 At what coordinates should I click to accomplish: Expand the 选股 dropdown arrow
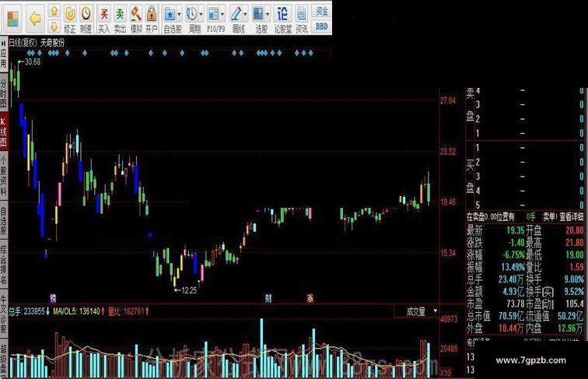[x=268, y=15]
